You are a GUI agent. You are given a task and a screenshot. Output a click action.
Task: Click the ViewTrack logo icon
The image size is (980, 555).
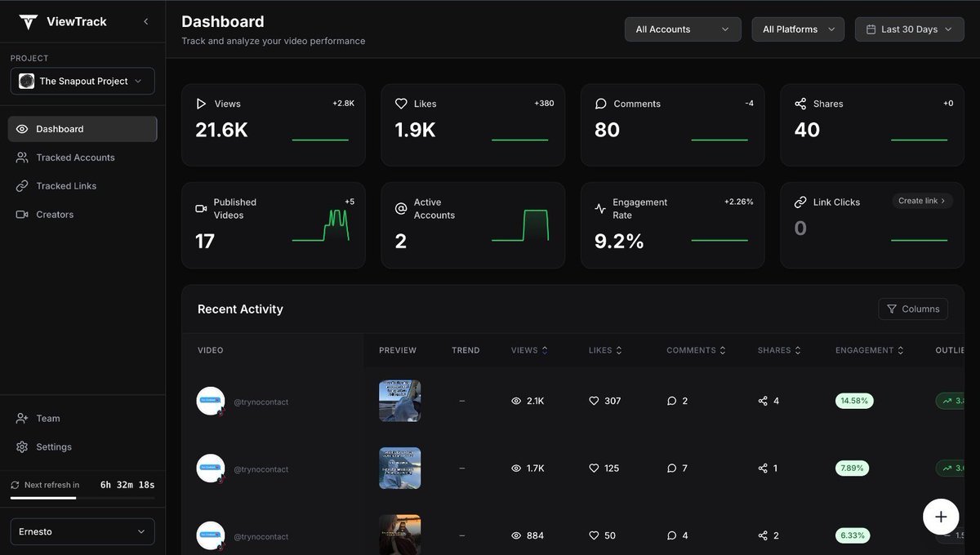29,22
